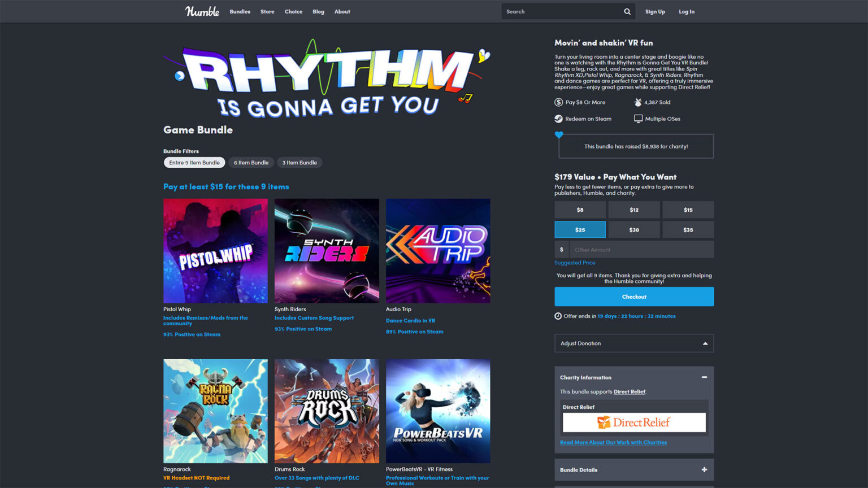Screen dimensions: 868x488
Task: Open Read More About Our Work with Charities
Action: 613,442
